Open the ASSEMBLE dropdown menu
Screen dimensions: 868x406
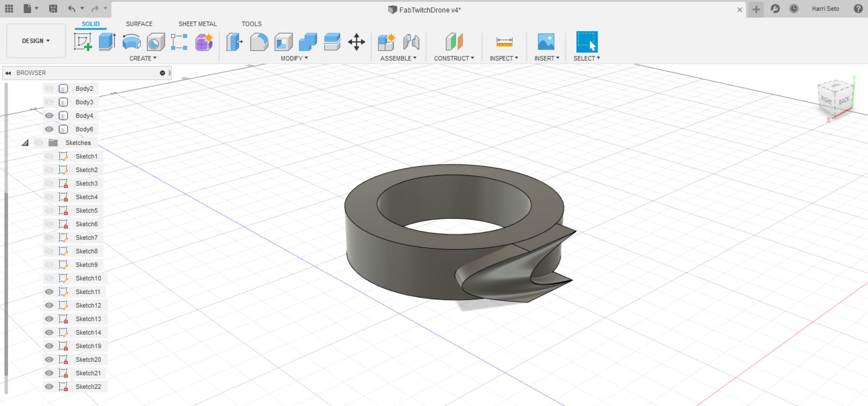point(398,58)
